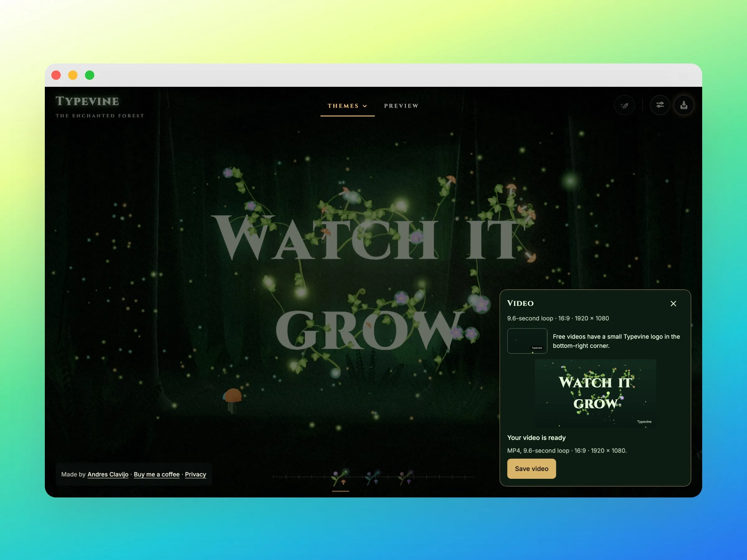Screen dimensions: 747x560
Task: Click the macOS green fullscreen window button
Action: point(90,75)
